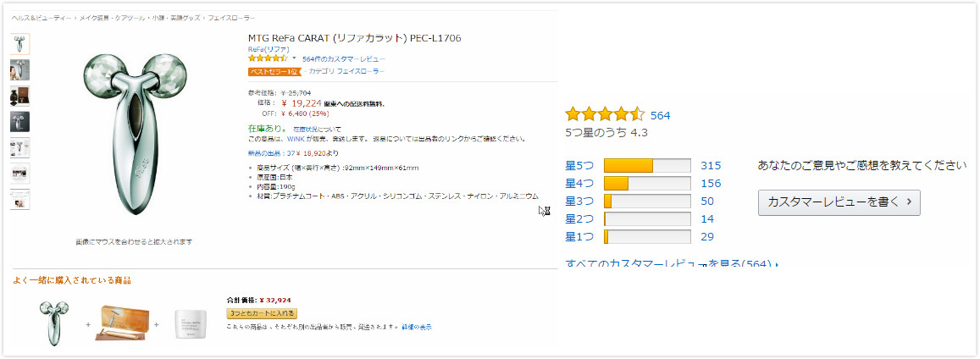Click the ReFa(リファ) brand link

(x=266, y=49)
